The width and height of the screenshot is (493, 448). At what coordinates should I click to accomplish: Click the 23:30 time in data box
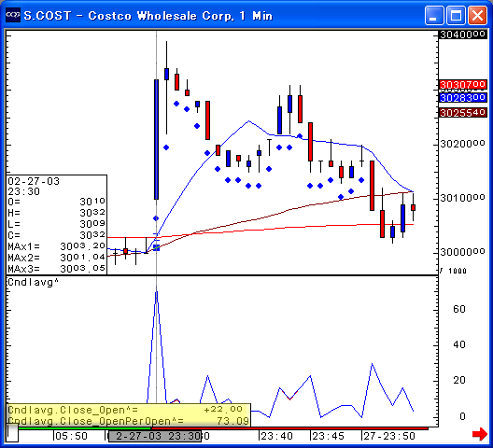24,191
